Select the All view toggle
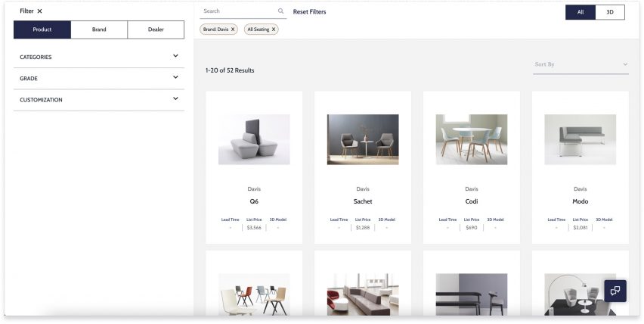Screen dimensions: 644x324 [581, 12]
